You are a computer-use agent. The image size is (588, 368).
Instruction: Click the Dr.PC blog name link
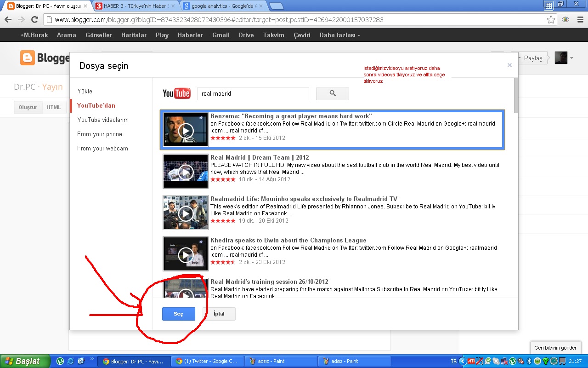click(x=25, y=86)
